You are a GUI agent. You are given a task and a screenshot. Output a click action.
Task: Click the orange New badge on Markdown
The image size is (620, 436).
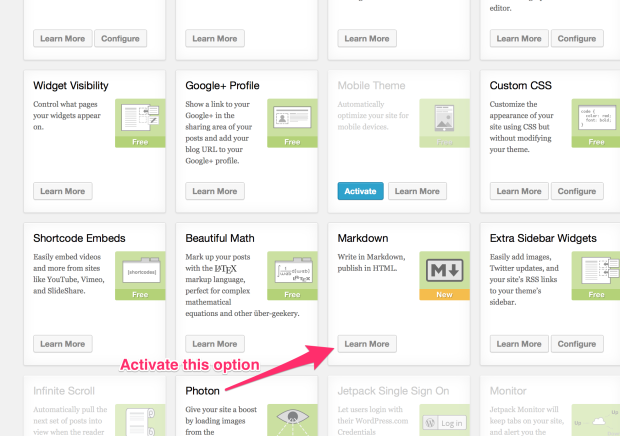[444, 294]
